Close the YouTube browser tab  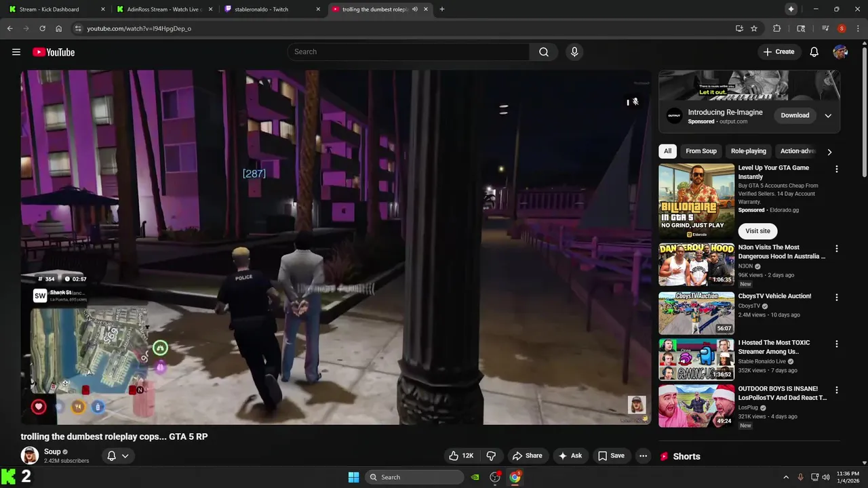pyautogui.click(x=426, y=9)
